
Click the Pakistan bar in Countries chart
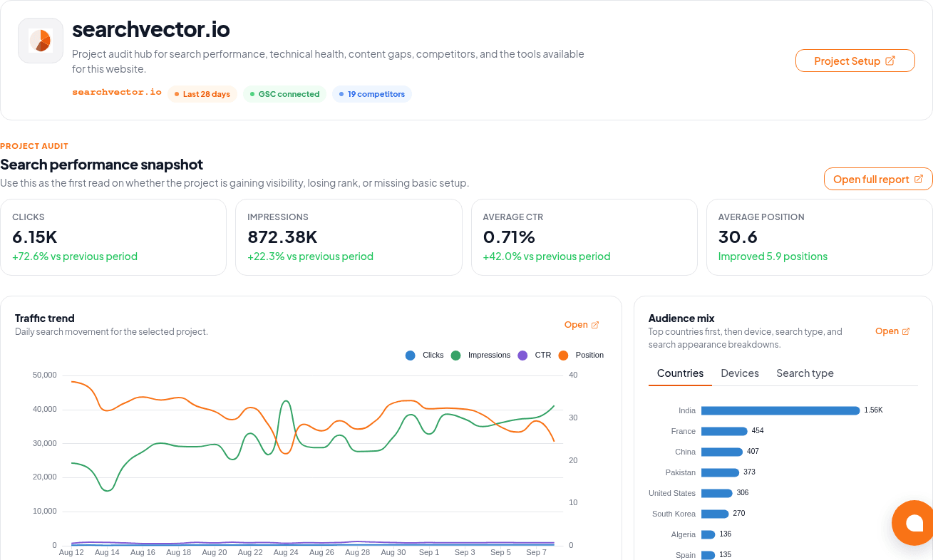coord(720,472)
